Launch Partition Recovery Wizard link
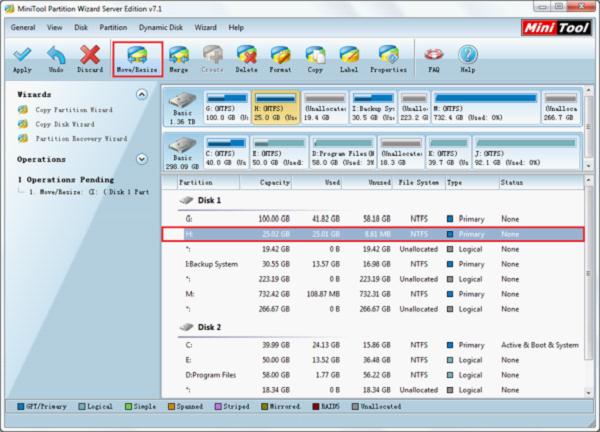Screen dimensions: 600x432 (82, 139)
